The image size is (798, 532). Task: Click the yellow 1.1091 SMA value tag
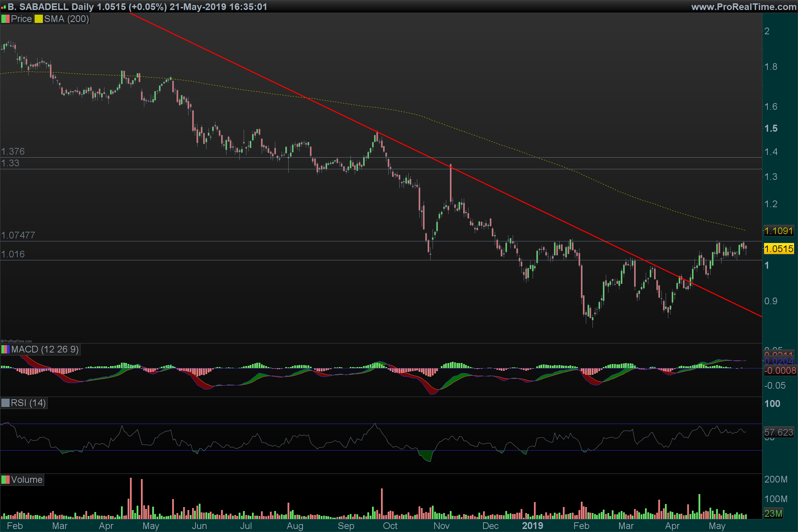[x=778, y=231]
